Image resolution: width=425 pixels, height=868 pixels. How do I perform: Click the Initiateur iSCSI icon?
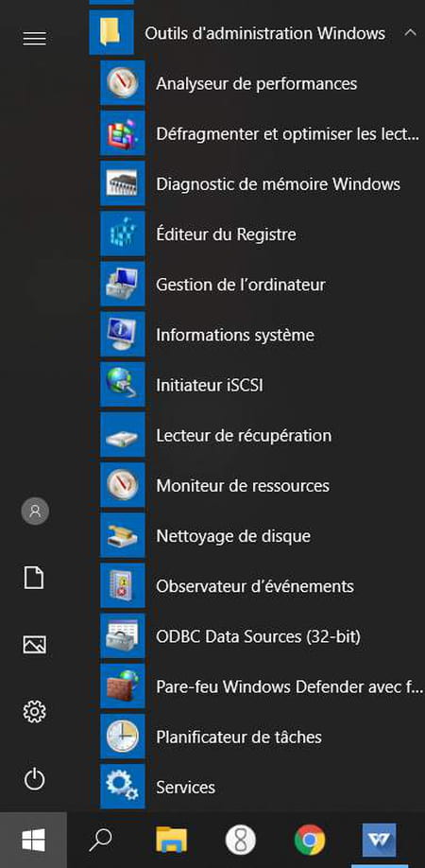(x=122, y=385)
